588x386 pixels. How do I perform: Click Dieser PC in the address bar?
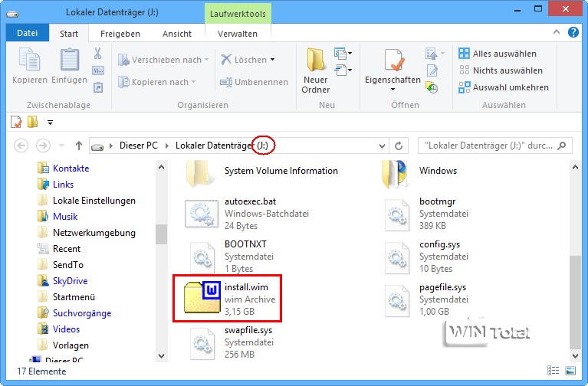[x=138, y=146]
